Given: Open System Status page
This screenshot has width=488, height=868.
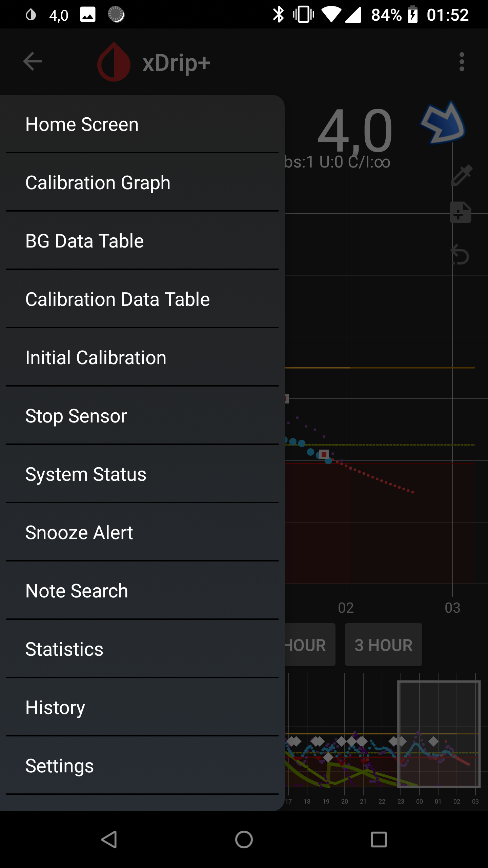Looking at the screenshot, I should click(x=142, y=474).
